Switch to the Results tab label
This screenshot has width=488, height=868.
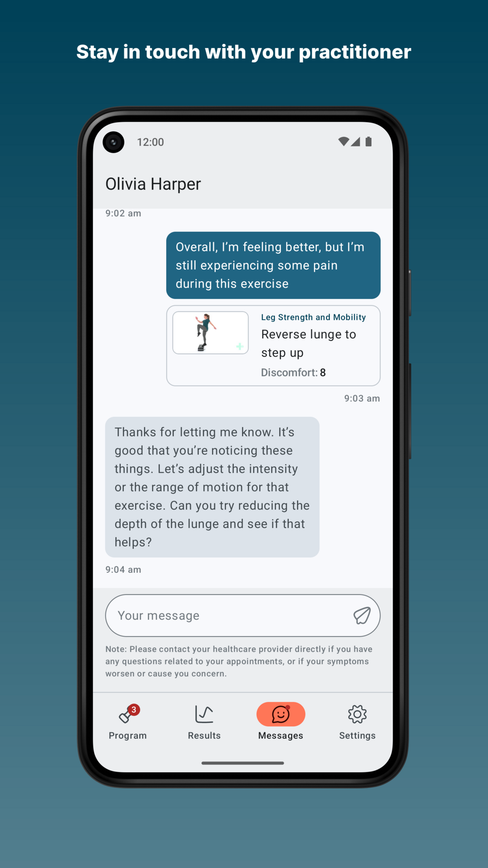click(204, 736)
